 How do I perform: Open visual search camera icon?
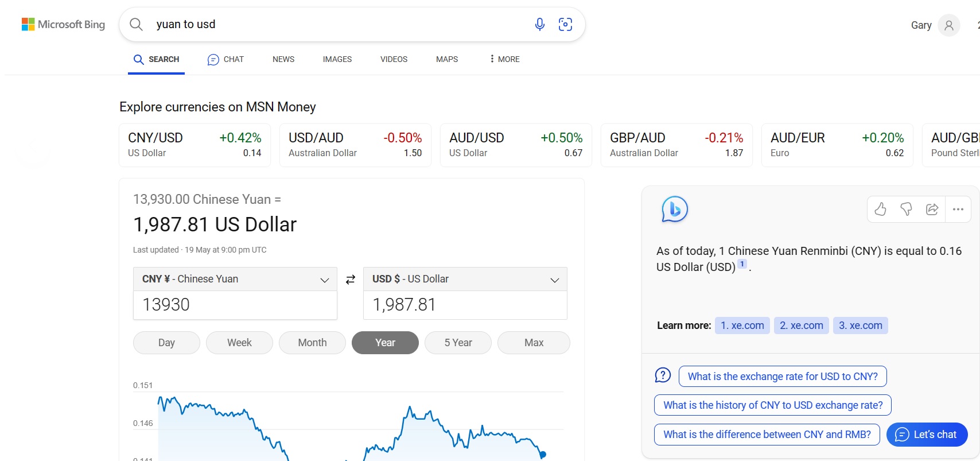tap(565, 24)
